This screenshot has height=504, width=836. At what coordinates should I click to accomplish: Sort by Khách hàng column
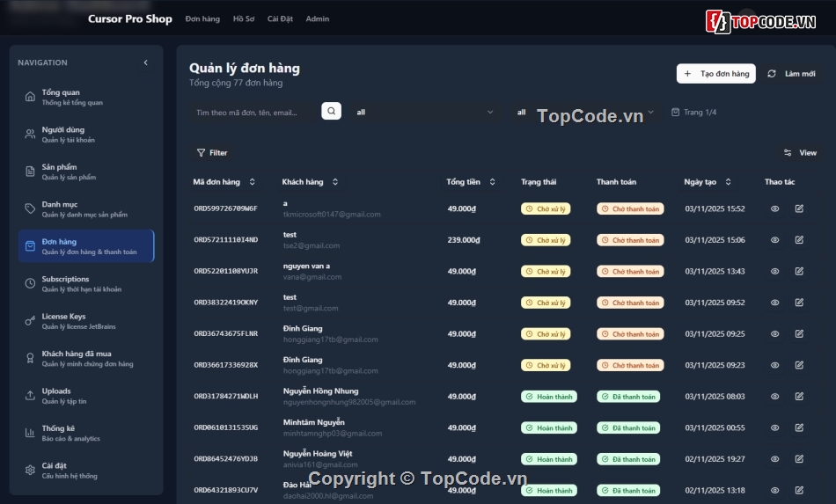(310, 182)
